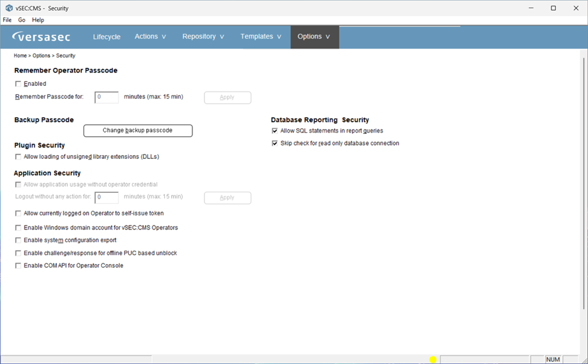Click Home in the breadcrumb

pos(21,56)
